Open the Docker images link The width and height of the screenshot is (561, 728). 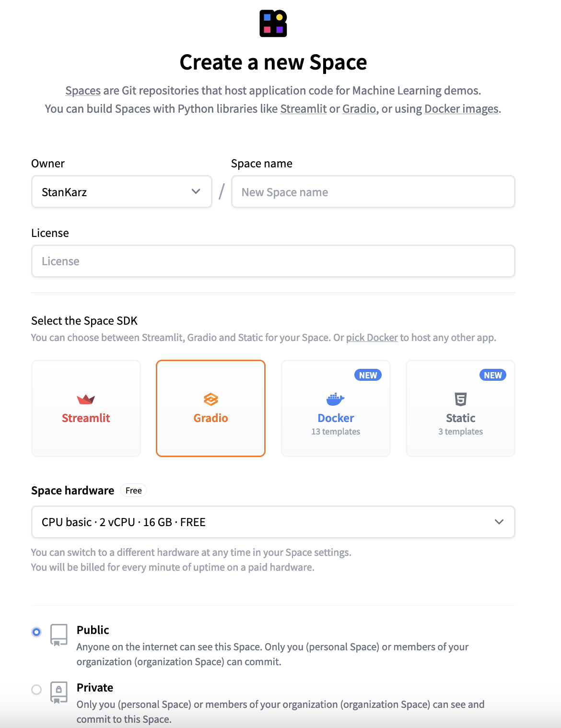pos(462,109)
